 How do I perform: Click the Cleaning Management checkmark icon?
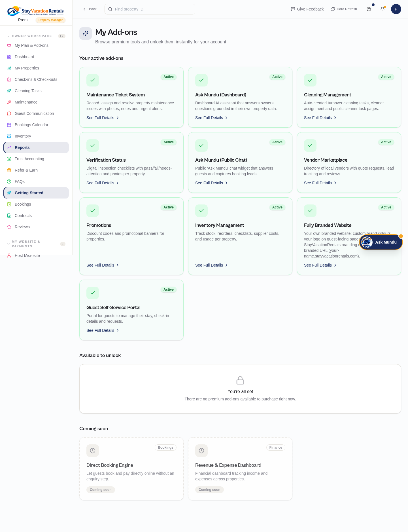pyautogui.click(x=310, y=80)
